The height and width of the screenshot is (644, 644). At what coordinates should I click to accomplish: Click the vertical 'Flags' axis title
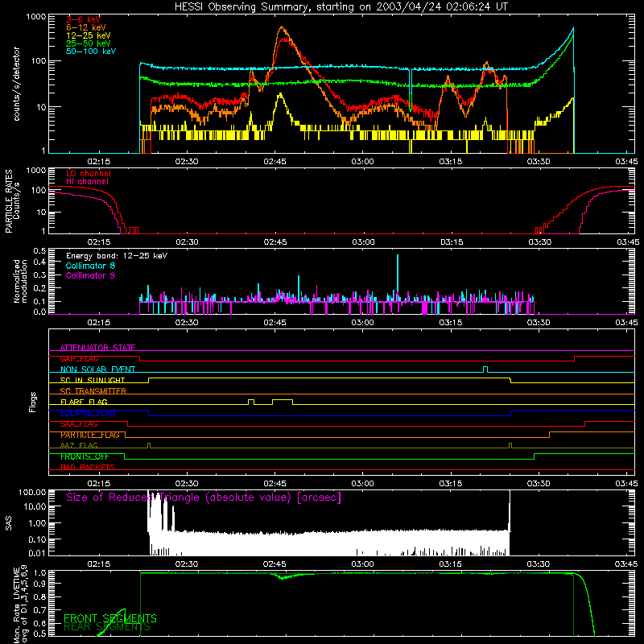coord(33,402)
